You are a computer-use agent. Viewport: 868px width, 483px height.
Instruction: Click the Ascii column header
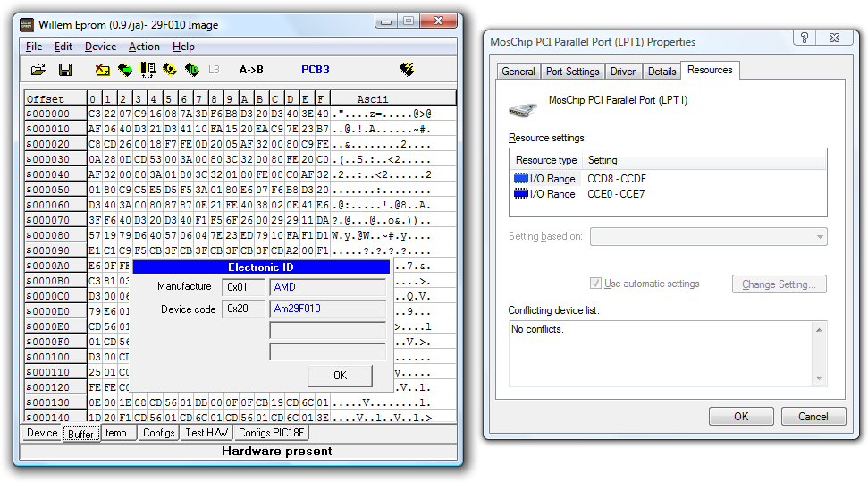(x=393, y=98)
